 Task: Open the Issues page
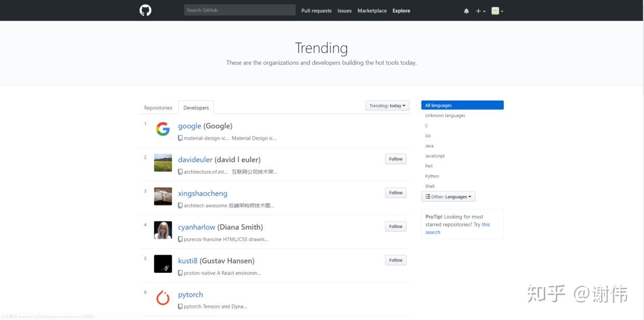(344, 11)
